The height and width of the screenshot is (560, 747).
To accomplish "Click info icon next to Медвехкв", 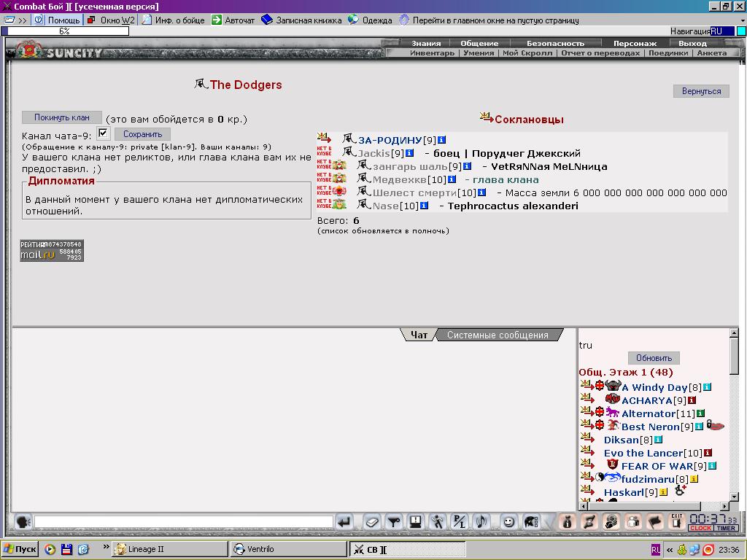I will point(452,179).
